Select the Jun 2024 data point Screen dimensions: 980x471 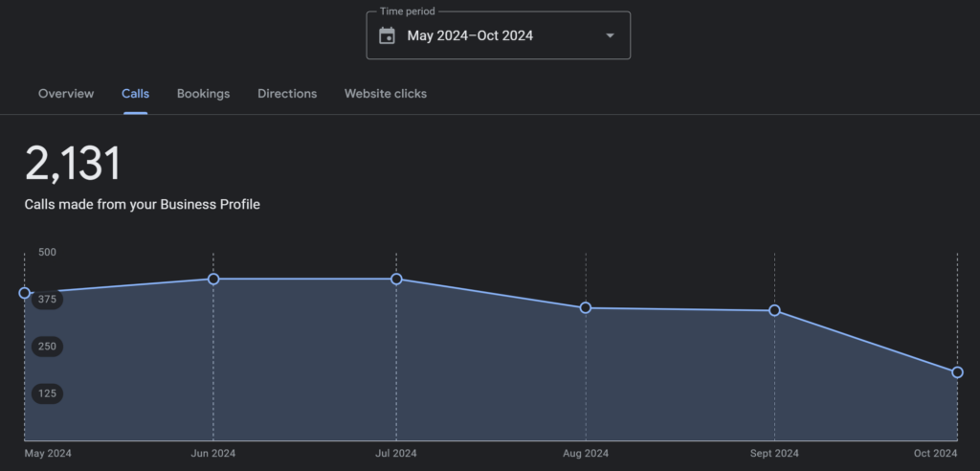pos(213,279)
